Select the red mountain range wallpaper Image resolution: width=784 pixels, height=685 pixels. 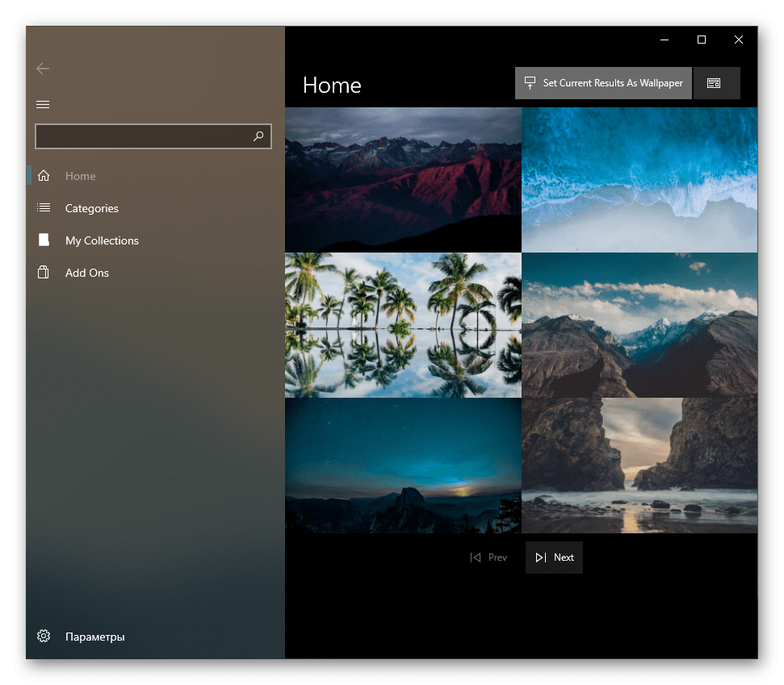click(403, 180)
